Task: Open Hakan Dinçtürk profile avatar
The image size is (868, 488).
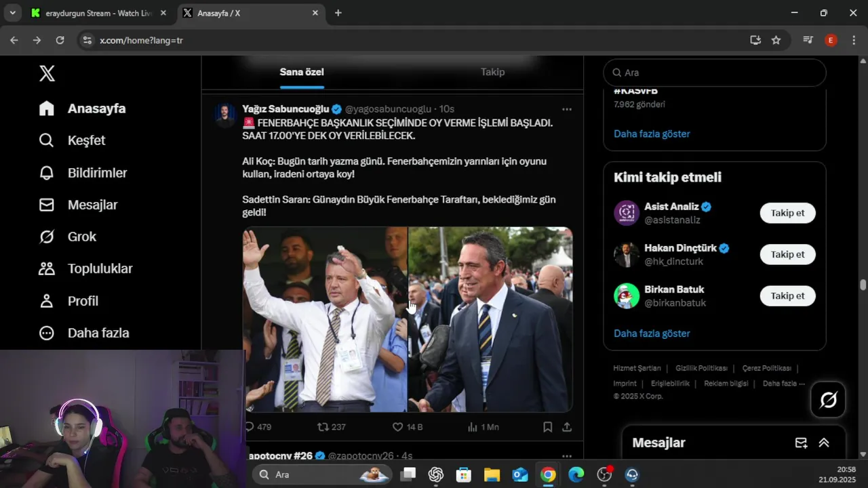Action: coord(627,255)
